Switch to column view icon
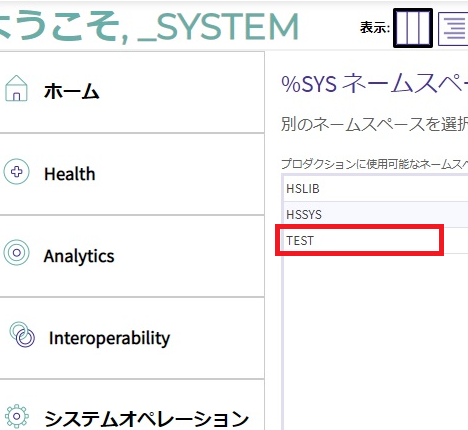Viewport: 468px width, 430px height. click(413, 28)
